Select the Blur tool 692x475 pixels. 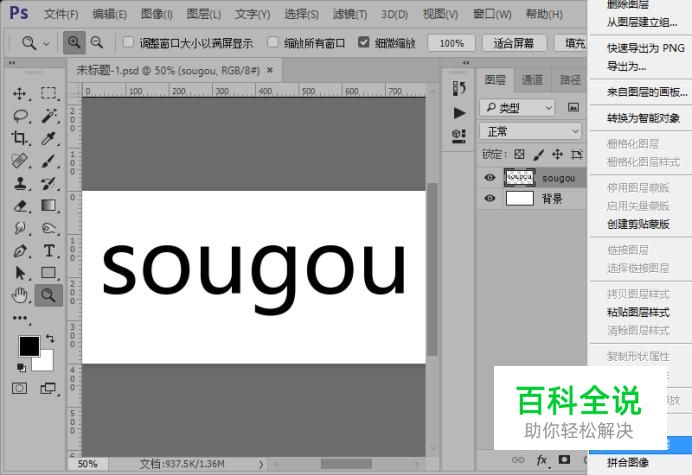(20, 228)
